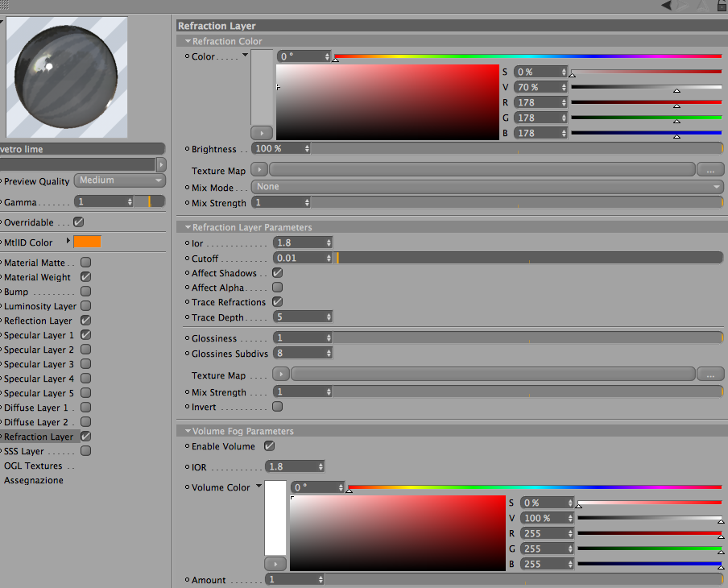Enable the Affect Alpha checkbox

click(277, 288)
